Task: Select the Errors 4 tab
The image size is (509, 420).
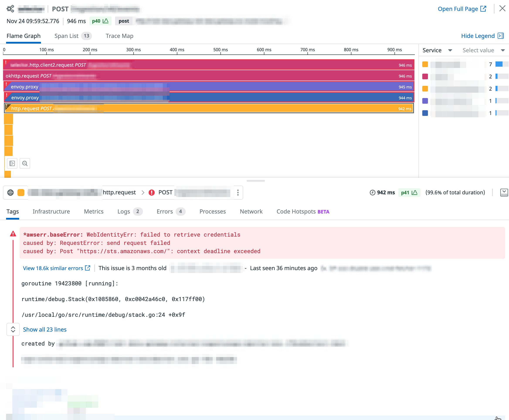Action: [x=170, y=211]
